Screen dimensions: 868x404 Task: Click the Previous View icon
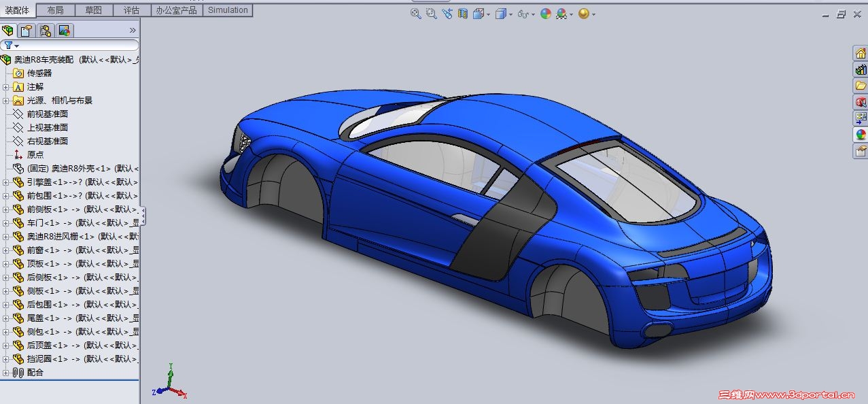pyautogui.click(x=447, y=14)
